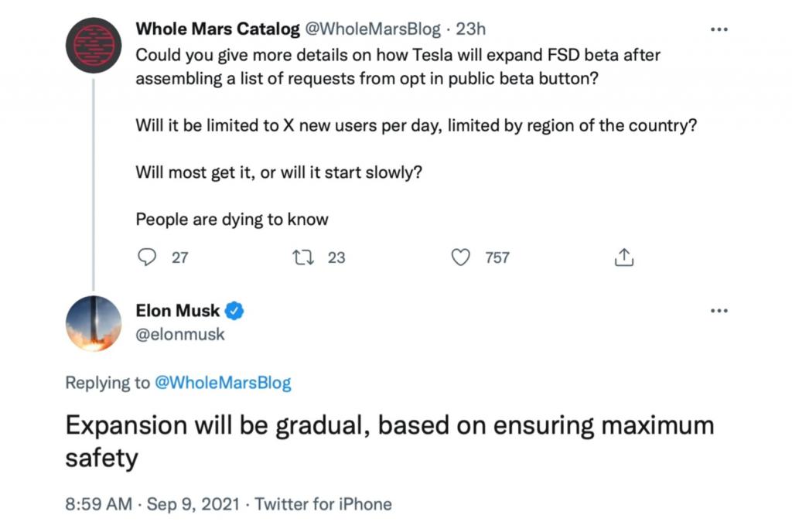The height and width of the screenshot is (532, 792).
Task: Open more options on Elon Musk tweet
Action: click(719, 311)
